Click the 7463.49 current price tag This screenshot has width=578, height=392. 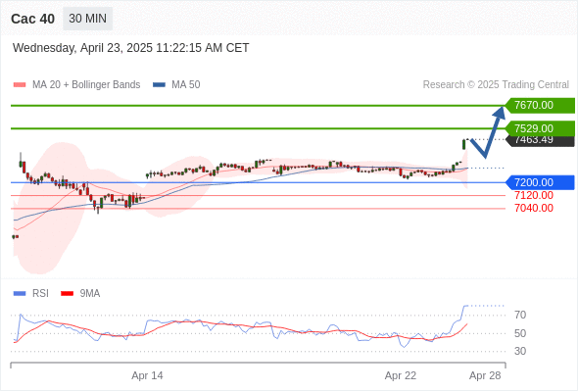pos(540,141)
